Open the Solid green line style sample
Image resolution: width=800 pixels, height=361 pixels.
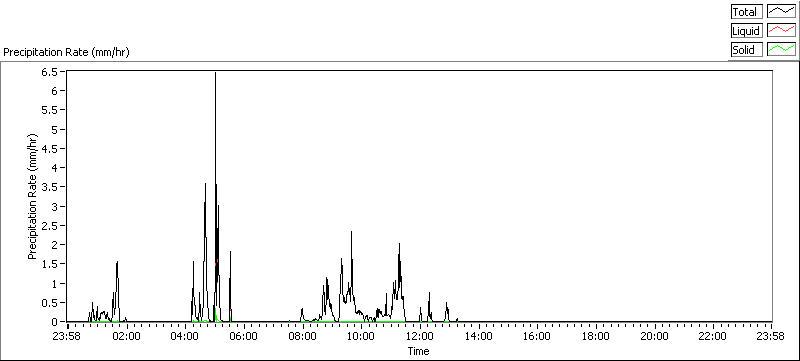pos(781,49)
